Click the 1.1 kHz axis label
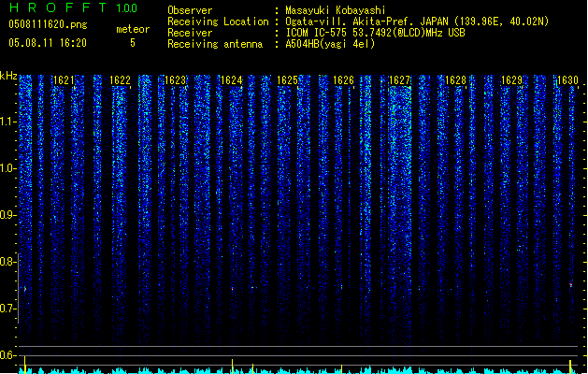 (7, 122)
